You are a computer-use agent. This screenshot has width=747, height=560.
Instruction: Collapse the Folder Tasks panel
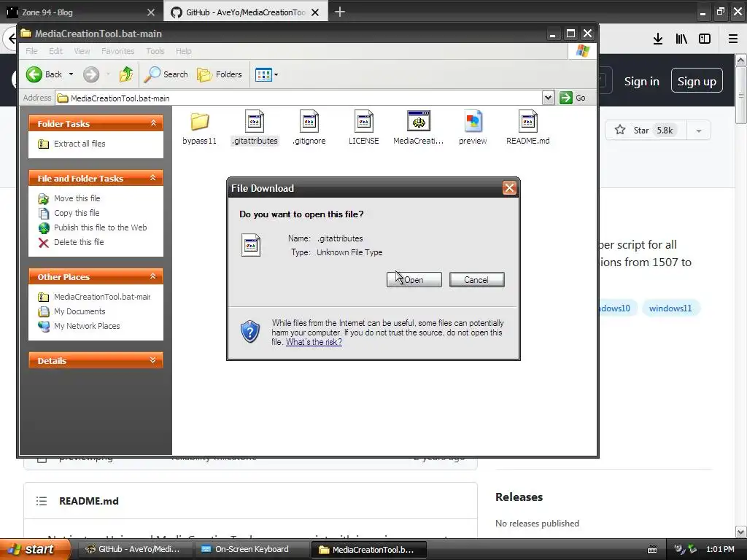pos(153,123)
